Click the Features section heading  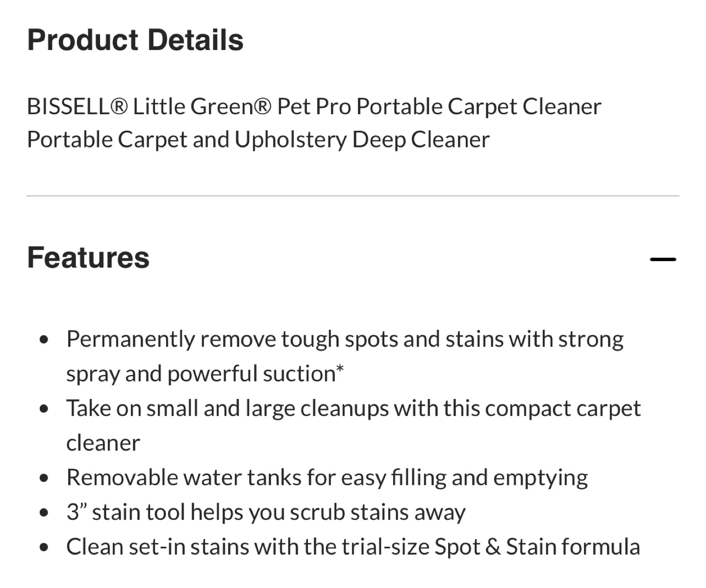(88, 258)
